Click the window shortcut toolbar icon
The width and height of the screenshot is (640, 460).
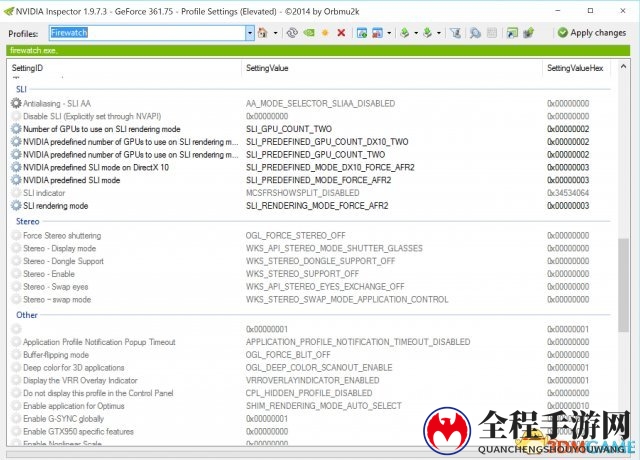pyautogui.click(x=512, y=33)
